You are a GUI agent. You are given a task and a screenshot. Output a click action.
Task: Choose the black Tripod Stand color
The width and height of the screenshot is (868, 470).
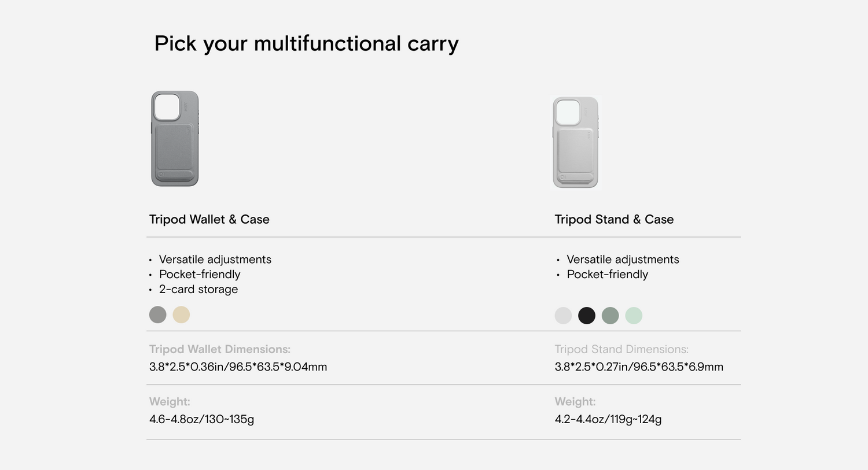[587, 316]
